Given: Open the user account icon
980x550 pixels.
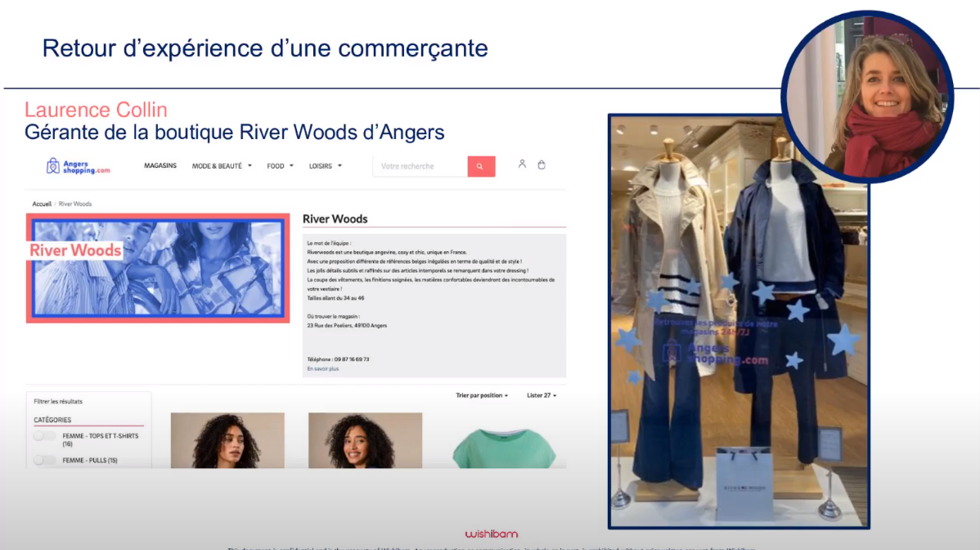Looking at the screenshot, I should coord(522,165).
